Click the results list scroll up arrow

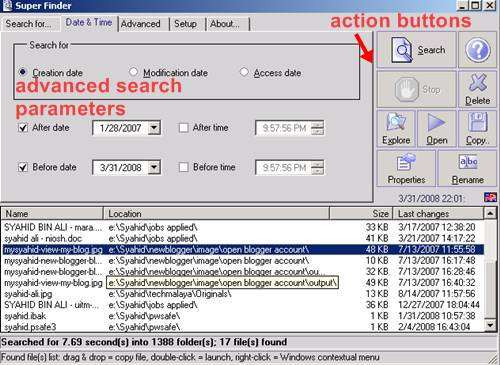tap(490, 213)
